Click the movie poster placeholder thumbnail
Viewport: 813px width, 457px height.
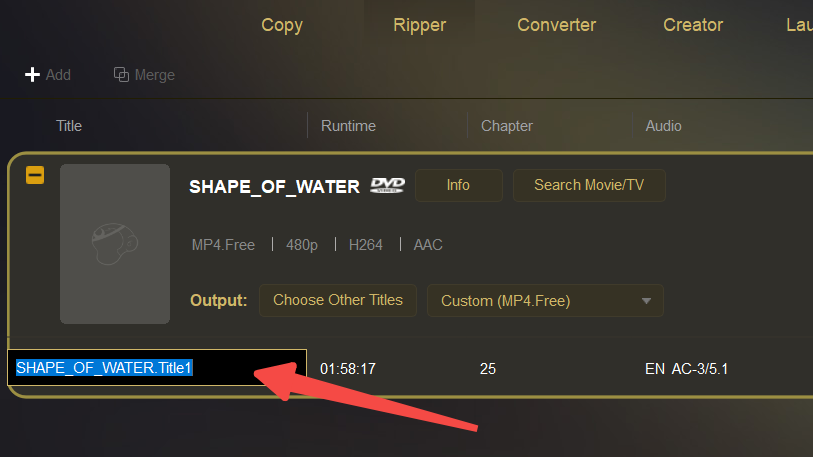pos(115,244)
